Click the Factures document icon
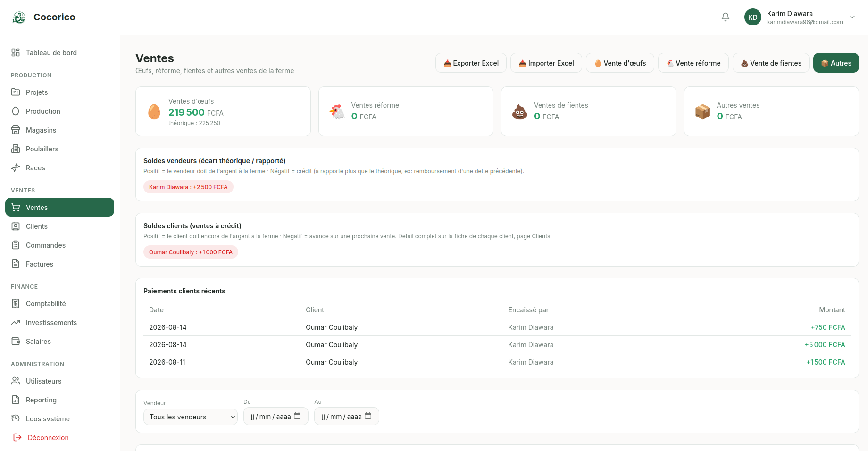The image size is (868, 451). pos(16,264)
